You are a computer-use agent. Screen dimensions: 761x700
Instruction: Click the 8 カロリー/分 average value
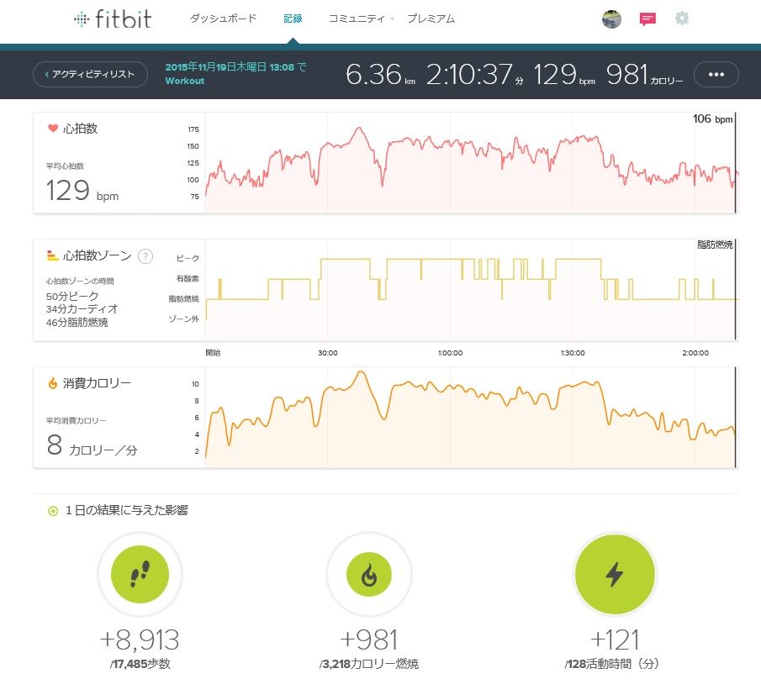point(92,445)
